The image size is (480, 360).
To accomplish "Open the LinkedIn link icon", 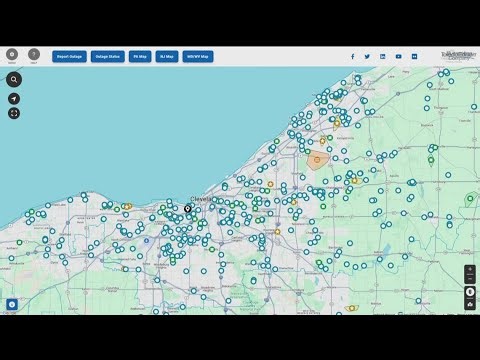I will tap(383, 57).
